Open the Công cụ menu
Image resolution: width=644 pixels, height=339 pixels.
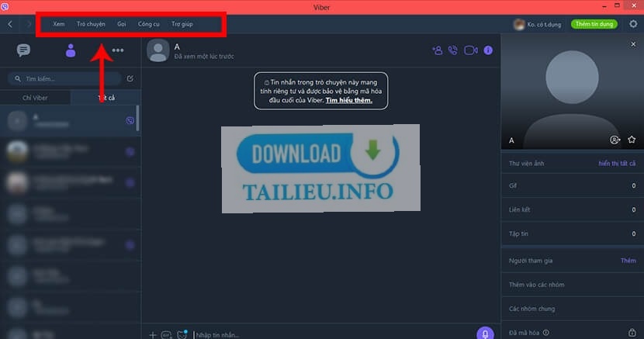[149, 24]
